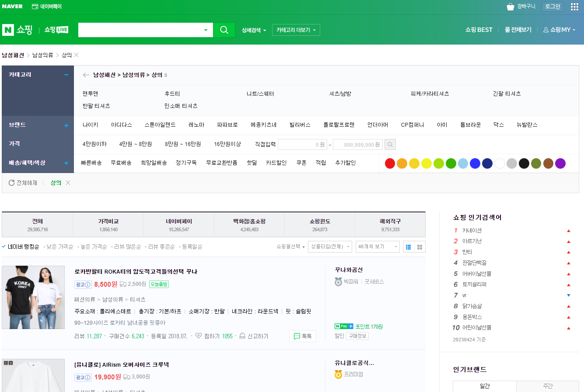The width and height of the screenshot is (584, 392).
Task: Choose 맨투맨 subcategory
Action: point(90,94)
